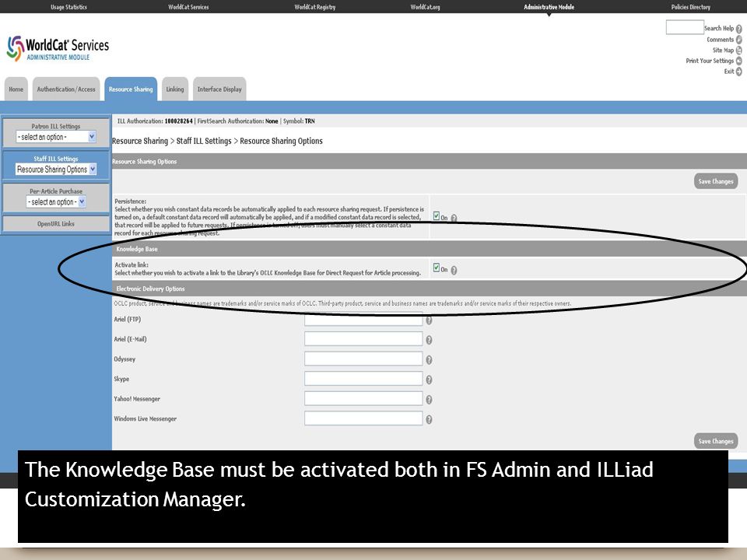This screenshot has width=747, height=560.
Task: Click the OpenURL Links button
Action: pos(56,224)
